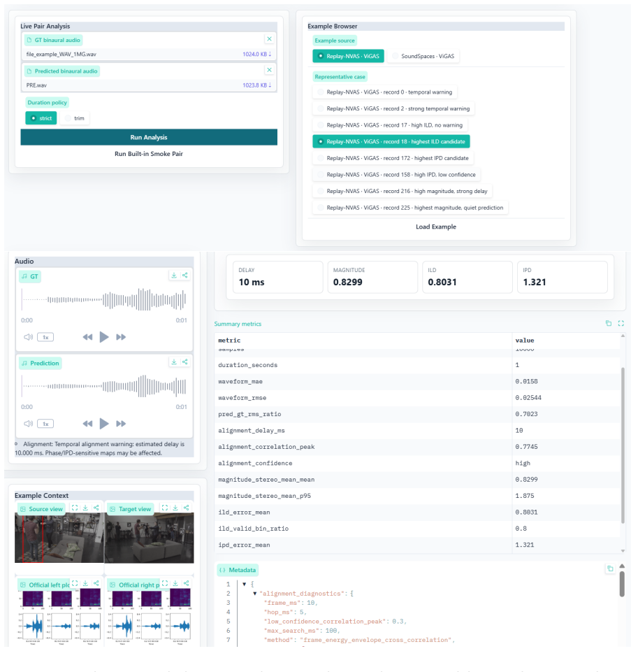This screenshot has height=672, width=631.
Task: Collapse the root JSON object arrow
Action: coord(244,584)
